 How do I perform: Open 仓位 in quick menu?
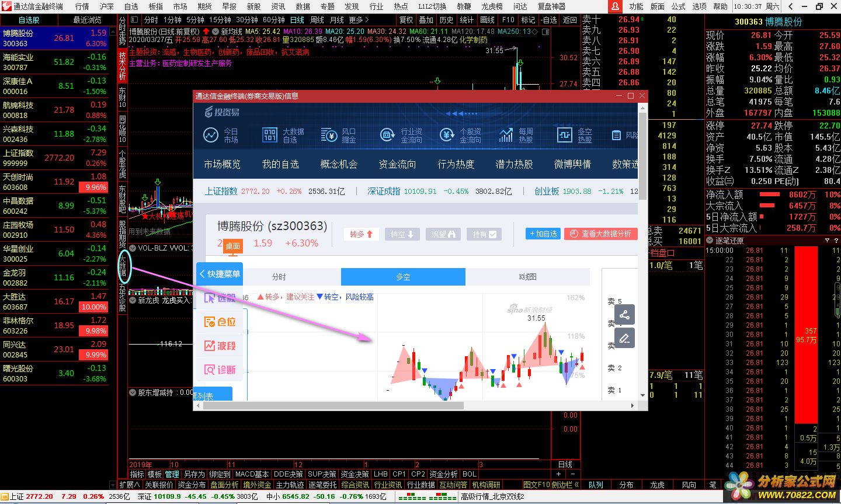pos(220,322)
